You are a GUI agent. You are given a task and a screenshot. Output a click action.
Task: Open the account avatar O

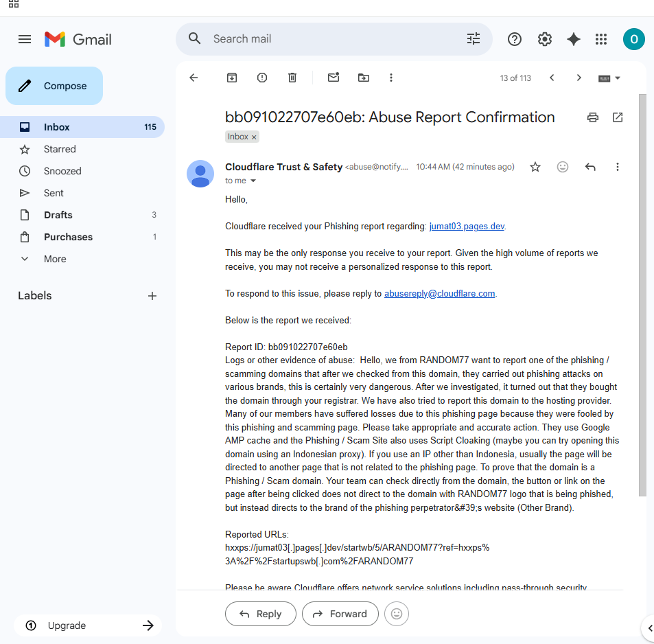(x=633, y=39)
